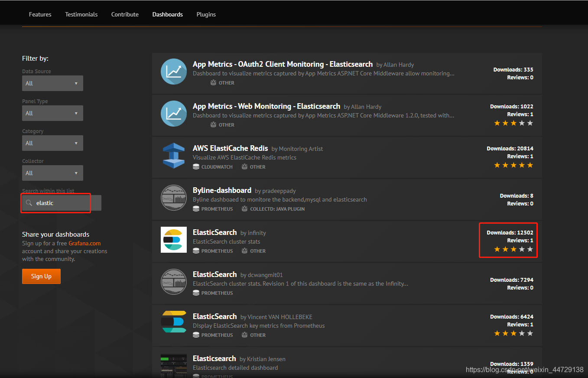
Task: Click the OAuth2 Client Monitoring chart icon
Action: coord(174,71)
